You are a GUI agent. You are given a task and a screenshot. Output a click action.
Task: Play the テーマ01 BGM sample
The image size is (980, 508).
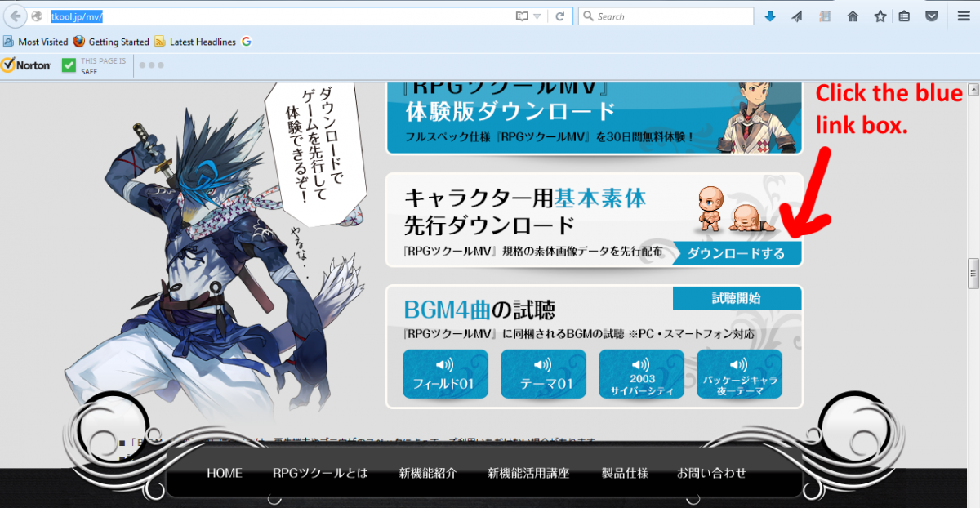pos(543,374)
